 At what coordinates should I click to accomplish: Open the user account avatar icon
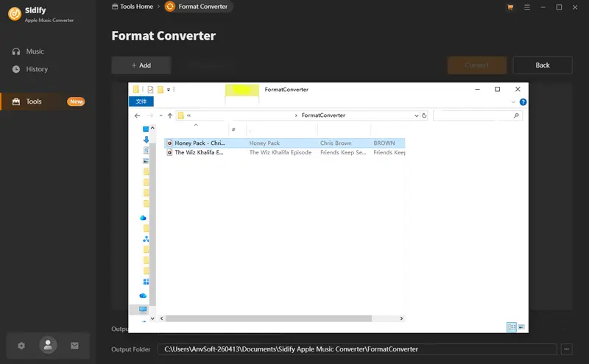[x=48, y=345]
